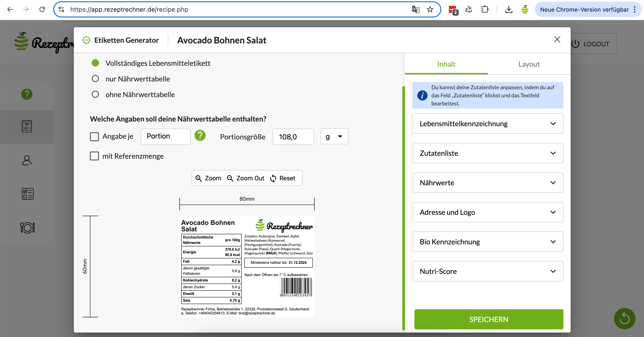Select ohne Nährwerttabelle option
The width and height of the screenshot is (644, 337).
click(x=95, y=94)
